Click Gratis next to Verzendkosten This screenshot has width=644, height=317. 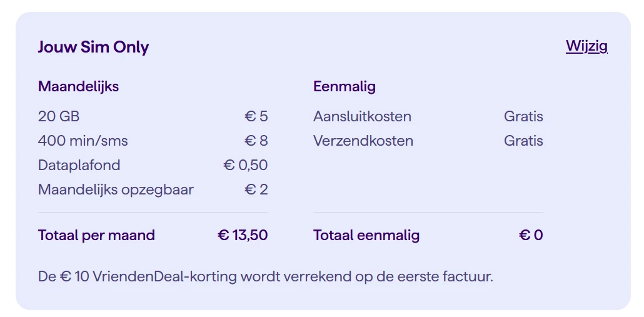[523, 141]
